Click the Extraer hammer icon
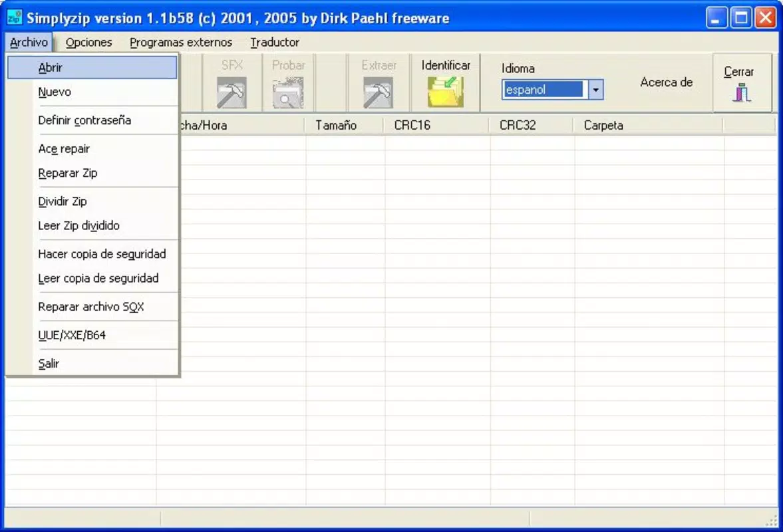The height and width of the screenshot is (532, 783). 378,93
